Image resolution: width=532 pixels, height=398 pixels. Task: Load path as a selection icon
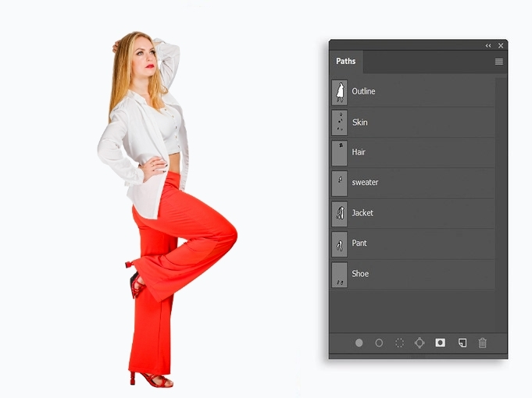399,343
